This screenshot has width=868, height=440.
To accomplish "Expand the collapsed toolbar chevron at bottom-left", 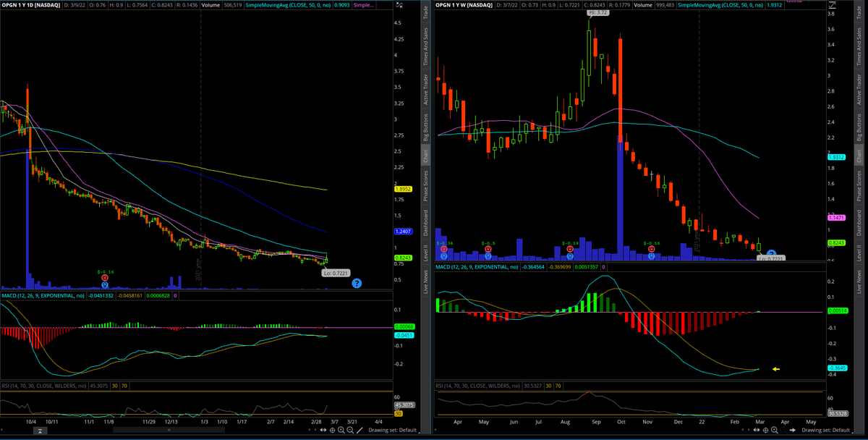I will point(40,431).
